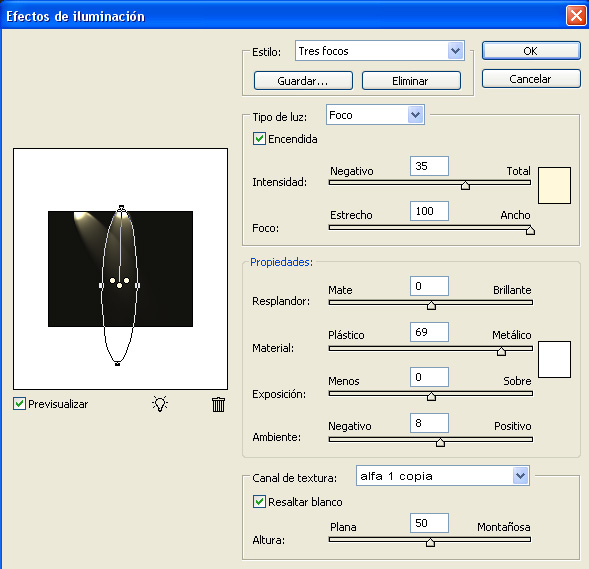Click the left side handle of light ellipse
589x569 pixels.
tap(101, 285)
